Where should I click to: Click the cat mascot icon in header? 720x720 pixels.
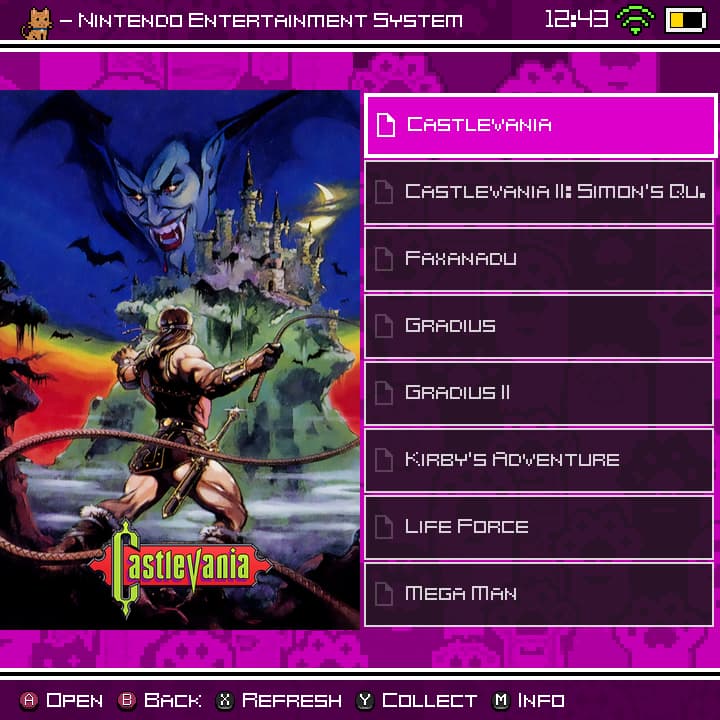[36, 22]
